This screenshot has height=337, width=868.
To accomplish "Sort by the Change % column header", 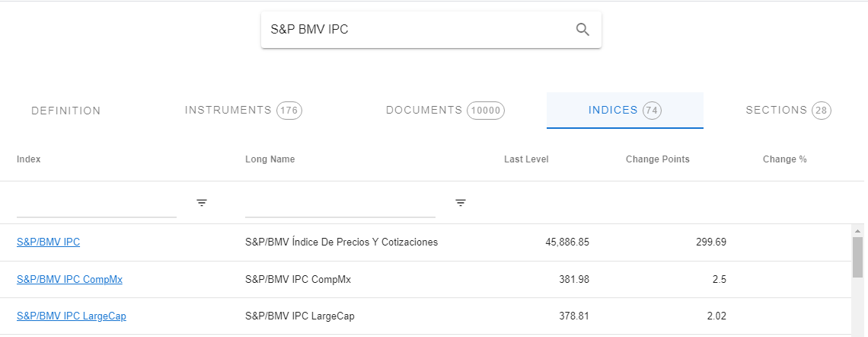I will point(784,159).
